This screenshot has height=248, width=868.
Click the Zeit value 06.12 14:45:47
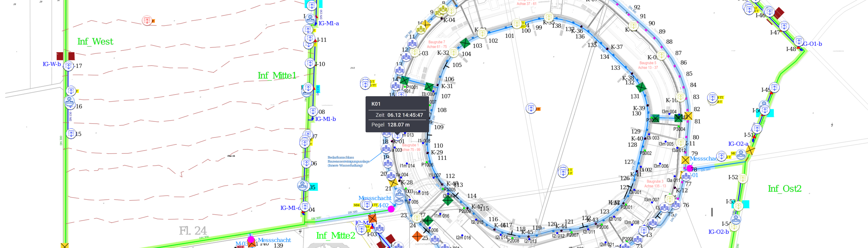pos(405,115)
